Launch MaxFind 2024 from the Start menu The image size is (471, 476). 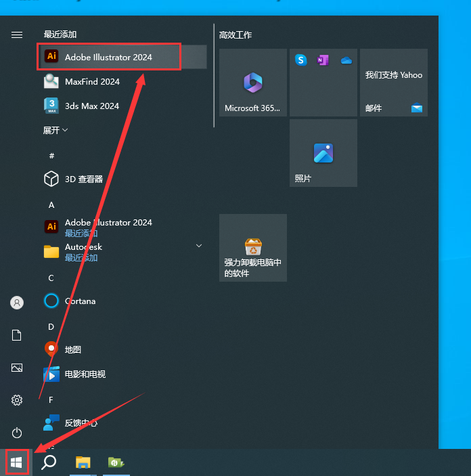point(92,82)
